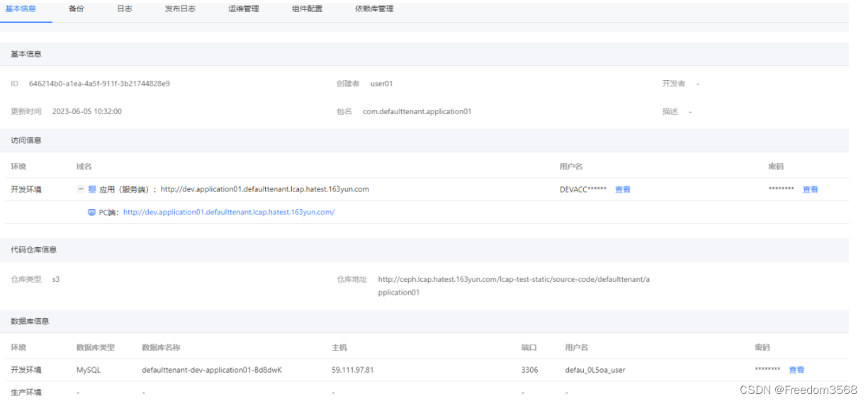The height and width of the screenshot is (401, 868).
Task: Switch to the 依赖库管理 tab
Action: click(x=374, y=9)
